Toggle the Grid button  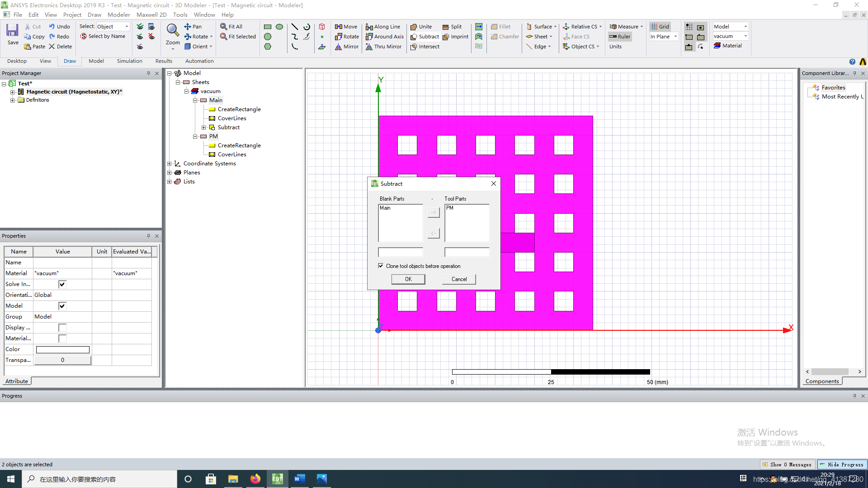point(660,27)
